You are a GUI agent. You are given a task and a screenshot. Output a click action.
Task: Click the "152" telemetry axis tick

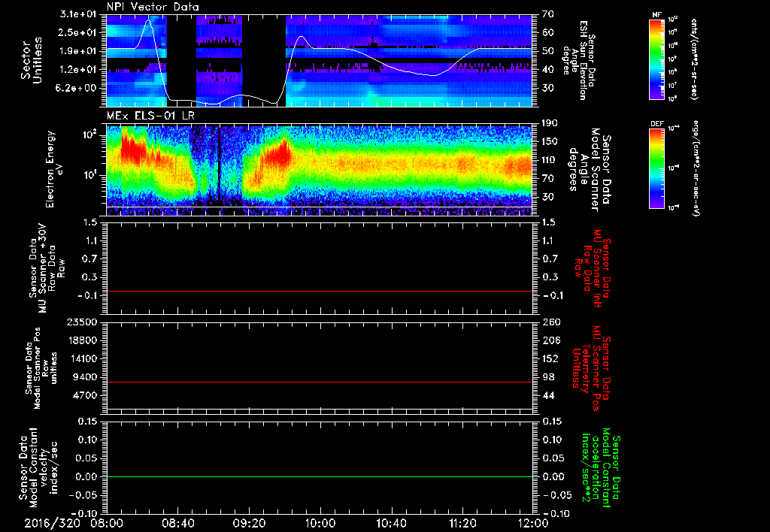point(550,358)
